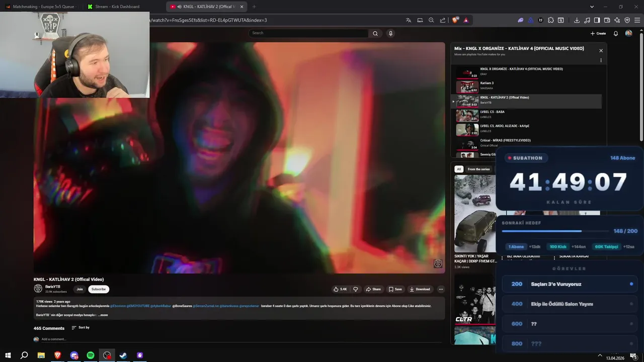644x362 pixels.
Task: Open the Brave Shields lion icon
Action: click(x=455, y=20)
